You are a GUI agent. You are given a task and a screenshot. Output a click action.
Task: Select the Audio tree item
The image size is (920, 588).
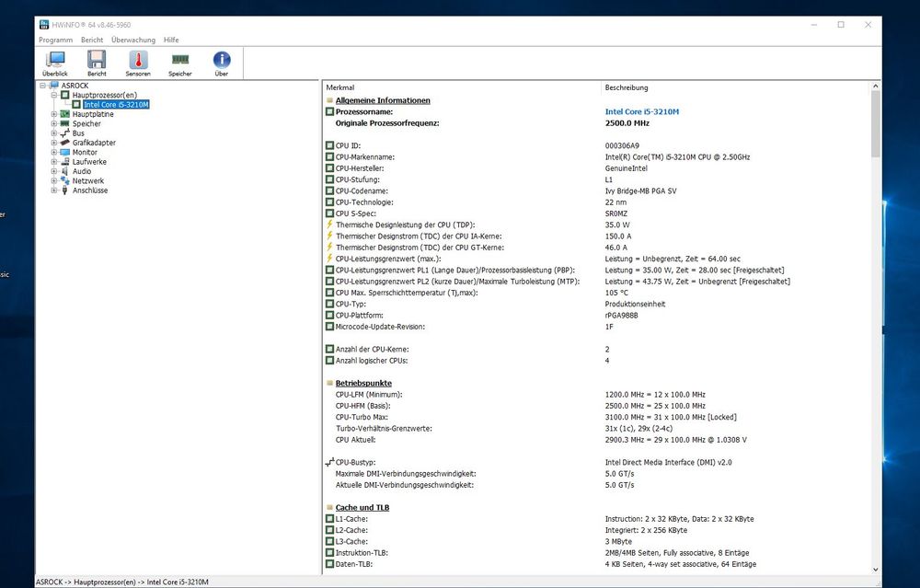pyautogui.click(x=82, y=171)
